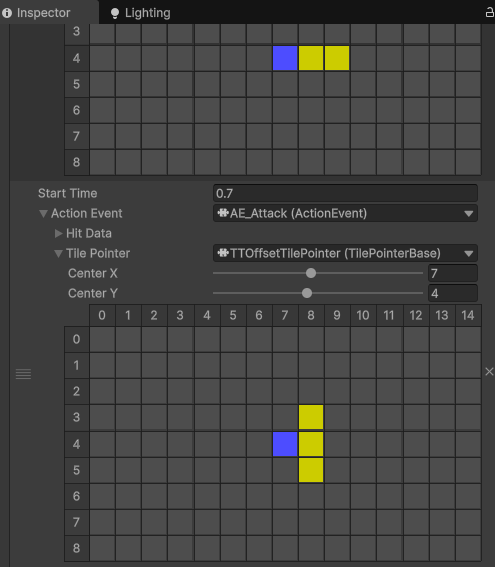Toggle tile at column 14 row 8 in the lower grid
Viewport: 495px width, 567px height.
[468, 548]
